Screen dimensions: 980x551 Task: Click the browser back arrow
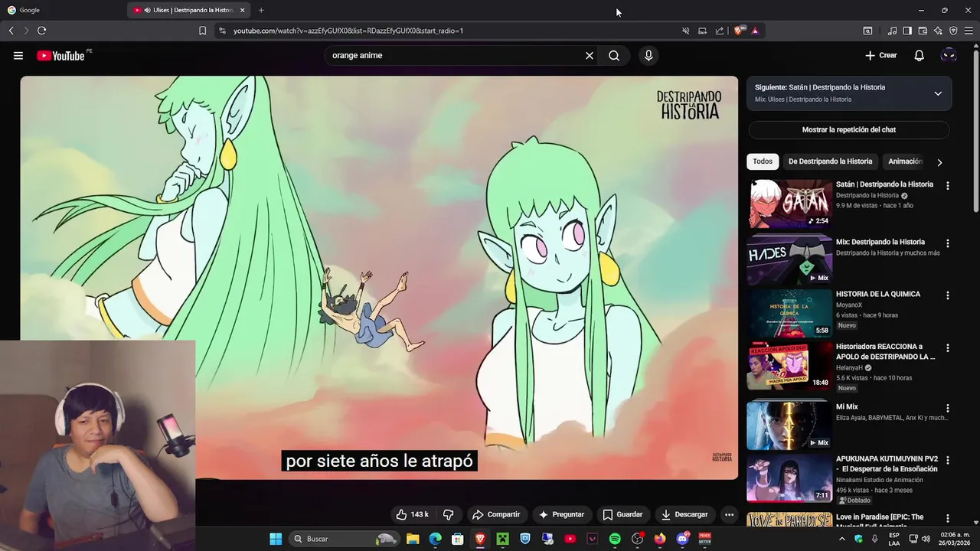click(11, 31)
